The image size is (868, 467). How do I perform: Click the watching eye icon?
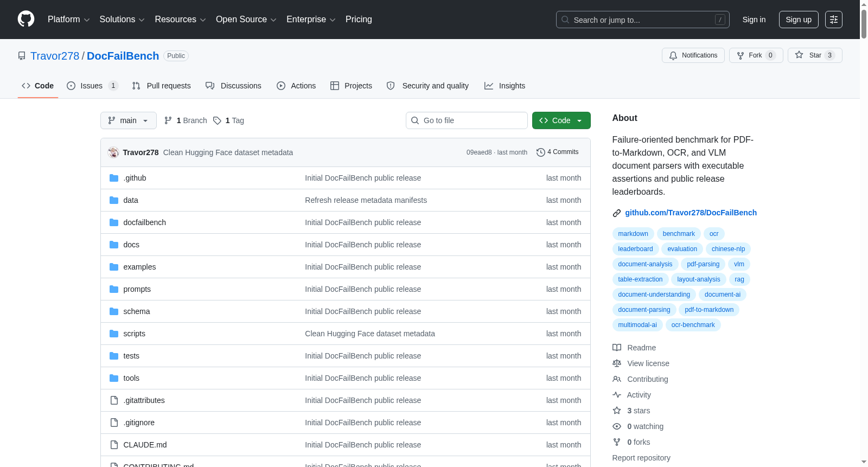click(617, 426)
